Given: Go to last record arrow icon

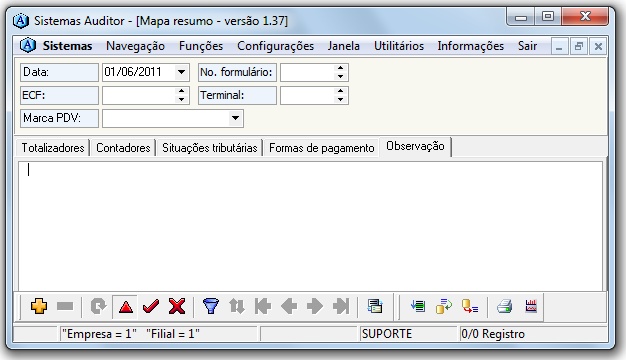Looking at the screenshot, I should (x=341, y=307).
